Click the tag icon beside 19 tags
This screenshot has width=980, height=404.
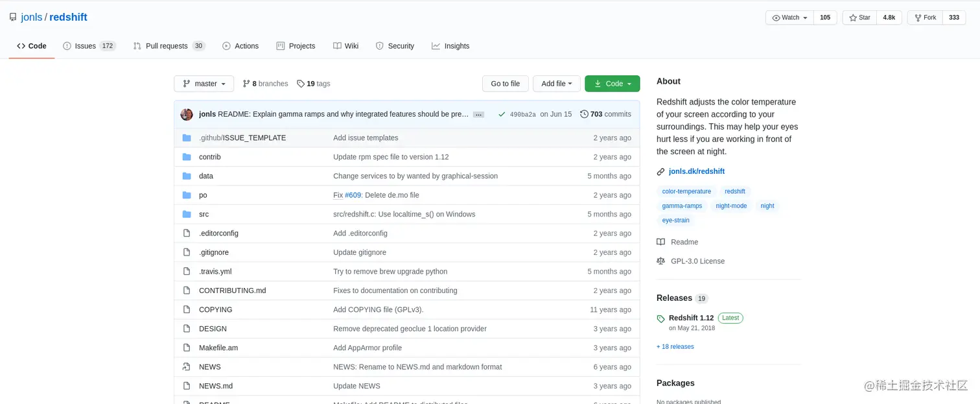click(301, 84)
